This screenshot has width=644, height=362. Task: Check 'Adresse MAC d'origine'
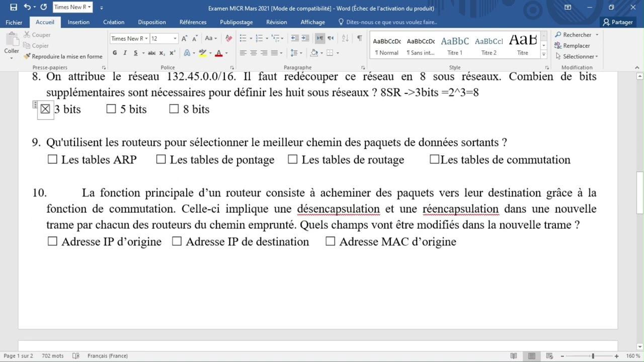click(x=330, y=241)
